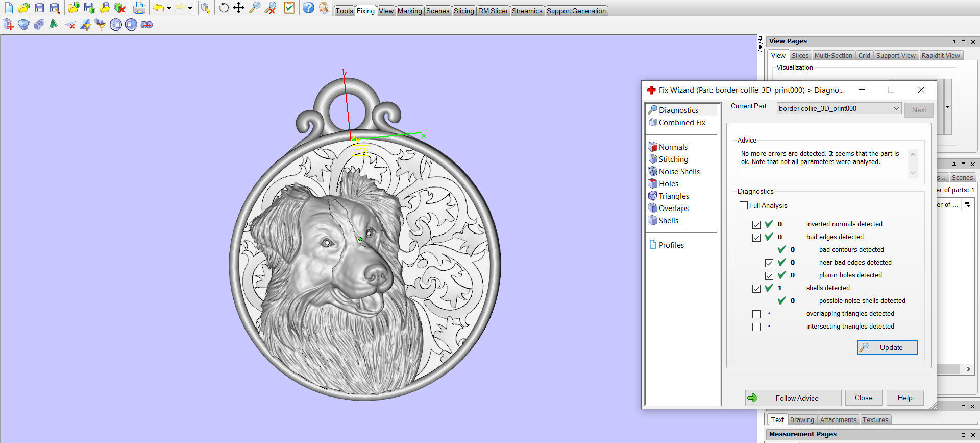Open the Redo history dropdown arrow
Screen dimensions: 980x443
(190, 8)
